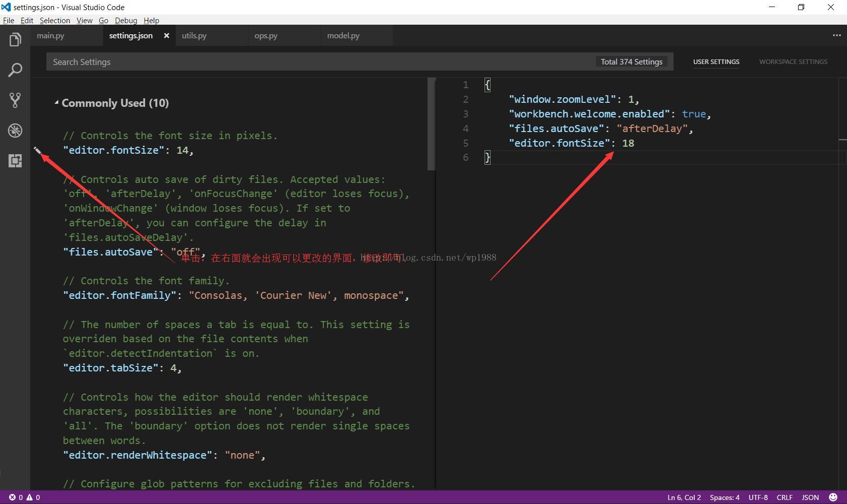Collapse the Commonly Used settings group
Screen dimensions: 847x504
[56, 103]
